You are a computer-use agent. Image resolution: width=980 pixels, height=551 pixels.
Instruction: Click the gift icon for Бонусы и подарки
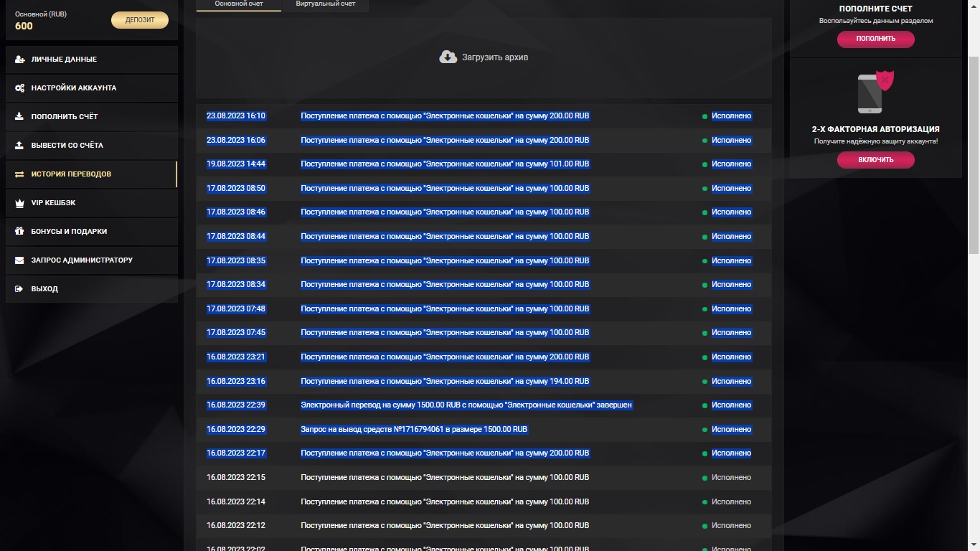point(19,232)
